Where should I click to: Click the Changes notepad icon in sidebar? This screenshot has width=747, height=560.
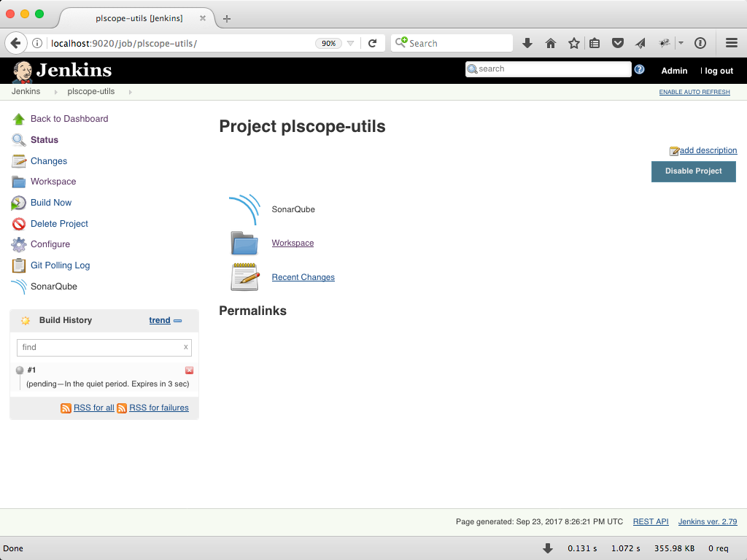(18, 161)
